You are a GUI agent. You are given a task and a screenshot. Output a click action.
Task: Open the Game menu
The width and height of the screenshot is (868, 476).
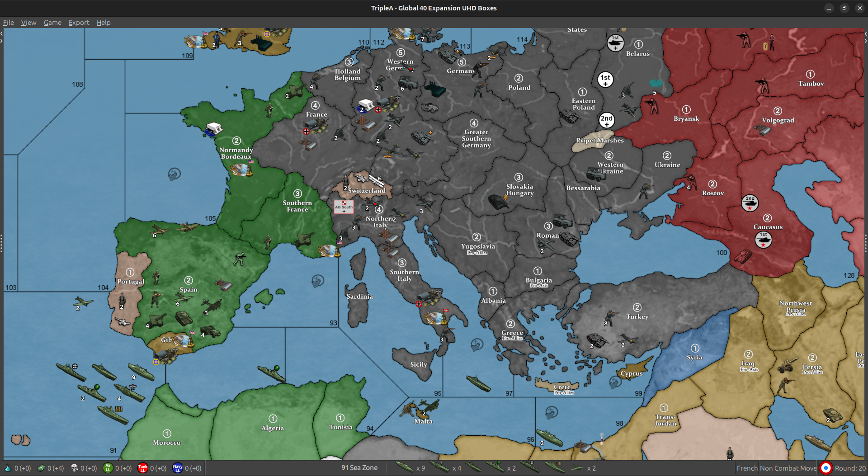(x=52, y=23)
